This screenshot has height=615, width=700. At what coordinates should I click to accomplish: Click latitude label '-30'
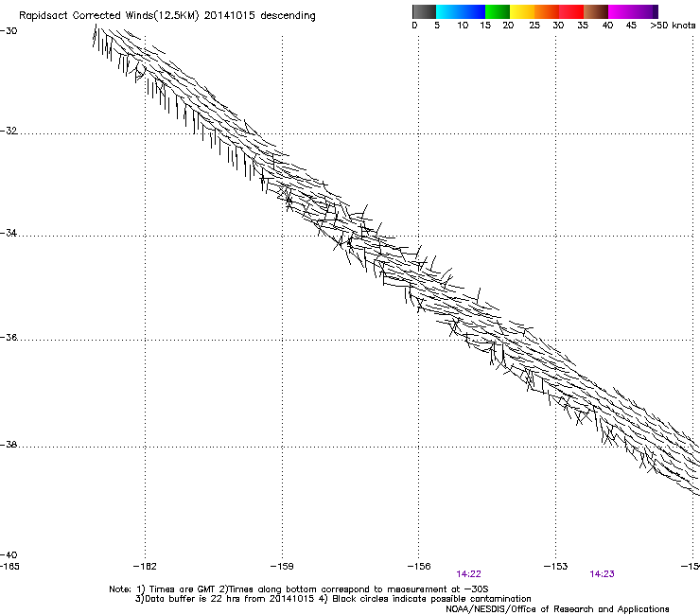(9, 31)
